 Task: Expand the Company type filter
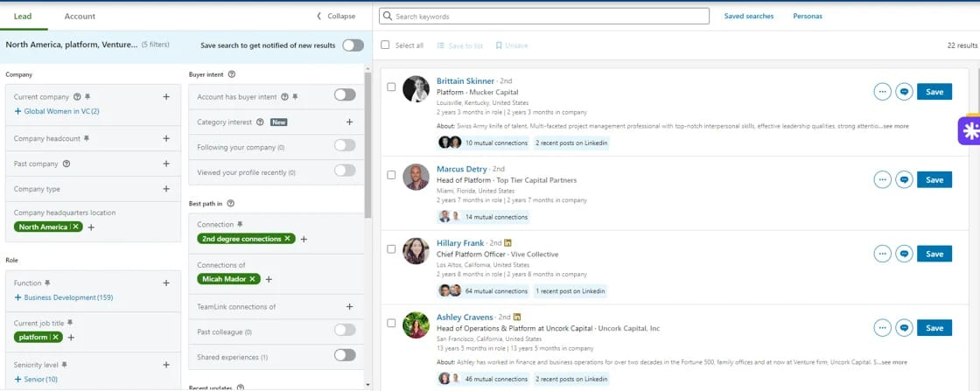click(x=166, y=189)
